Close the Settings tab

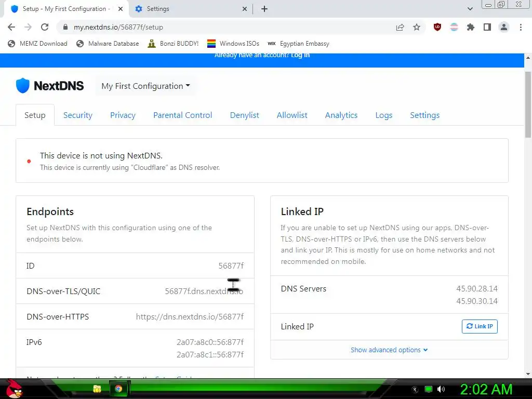(x=245, y=9)
